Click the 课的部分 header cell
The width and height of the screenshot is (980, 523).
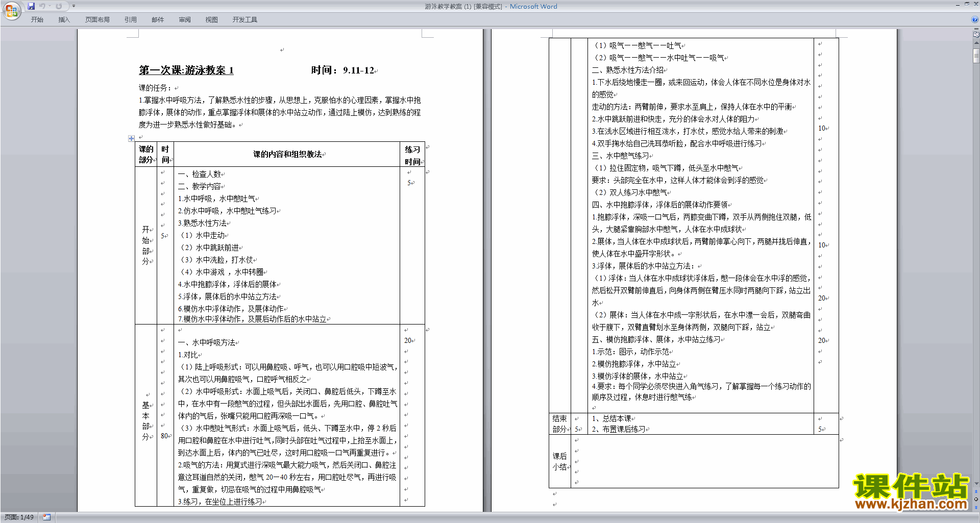[146, 155]
